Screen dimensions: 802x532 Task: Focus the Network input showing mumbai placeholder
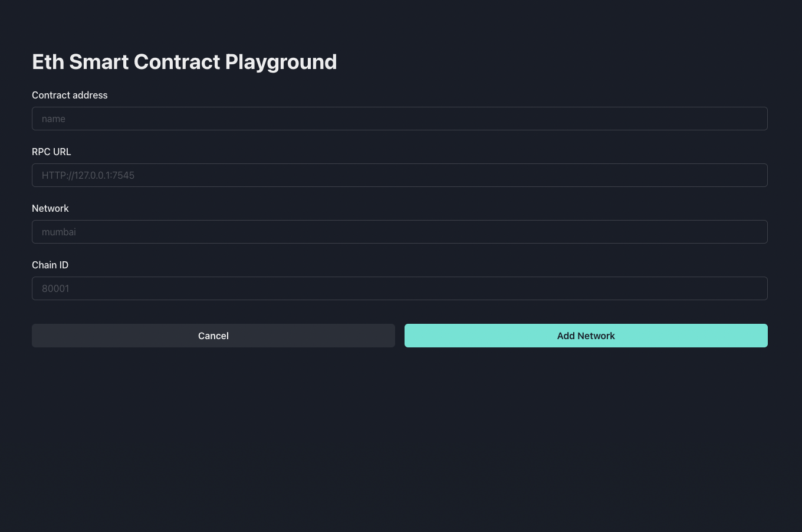pyautogui.click(x=400, y=232)
